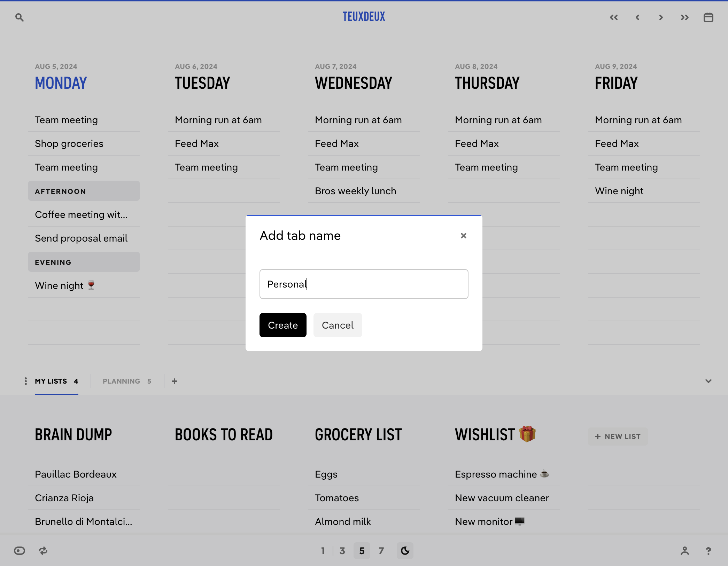
Task: Click into the tab name input field
Action: click(x=364, y=284)
